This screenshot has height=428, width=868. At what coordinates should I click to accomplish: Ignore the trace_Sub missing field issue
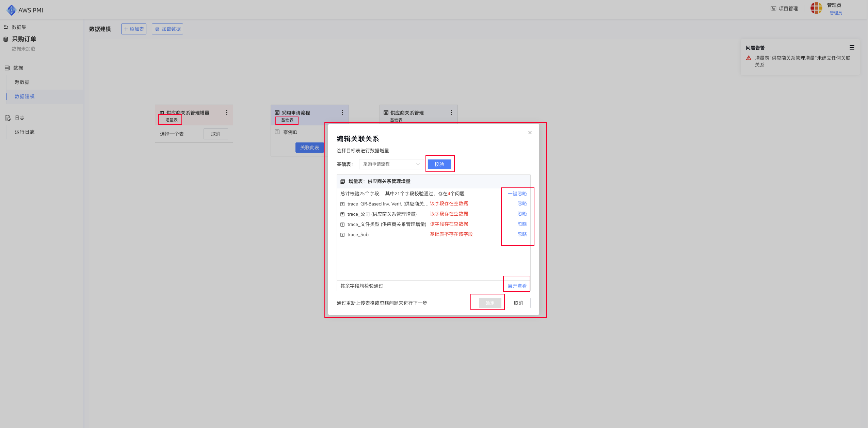[522, 234]
